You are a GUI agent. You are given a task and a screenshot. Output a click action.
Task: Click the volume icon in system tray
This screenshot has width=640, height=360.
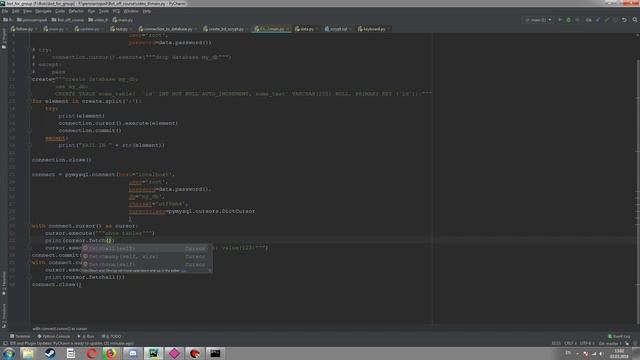(601, 353)
